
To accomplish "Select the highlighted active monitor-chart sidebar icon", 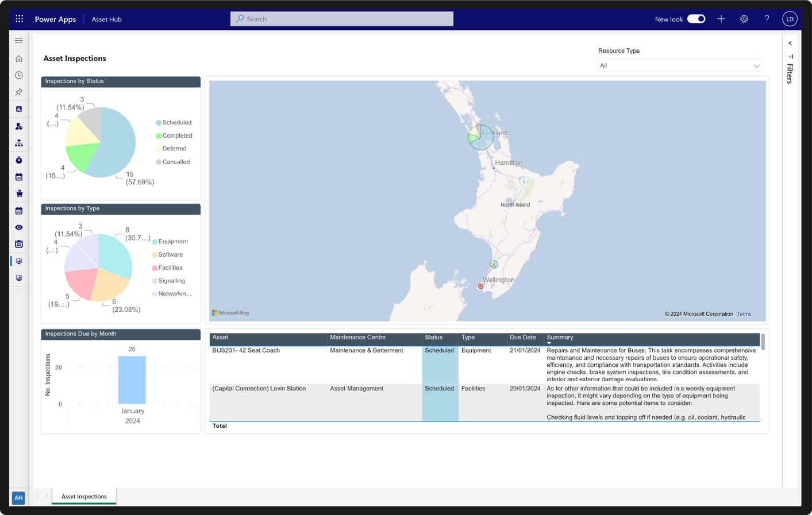I will (x=19, y=261).
